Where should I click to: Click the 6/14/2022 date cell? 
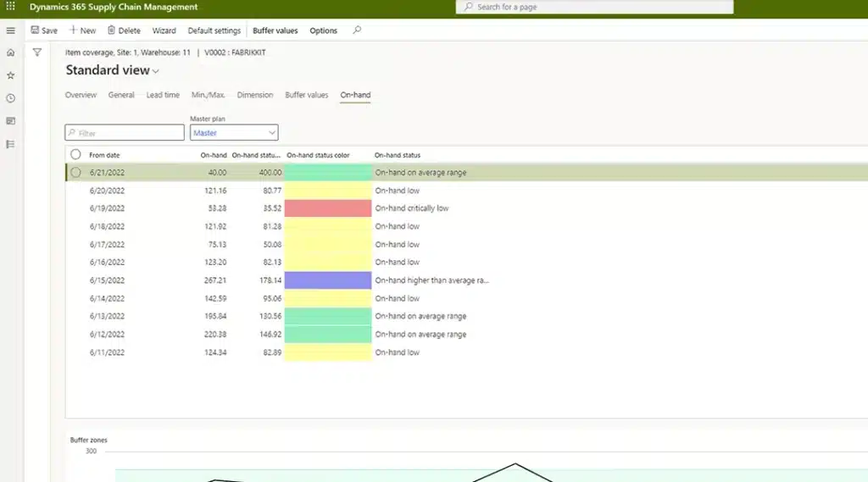[x=107, y=298]
